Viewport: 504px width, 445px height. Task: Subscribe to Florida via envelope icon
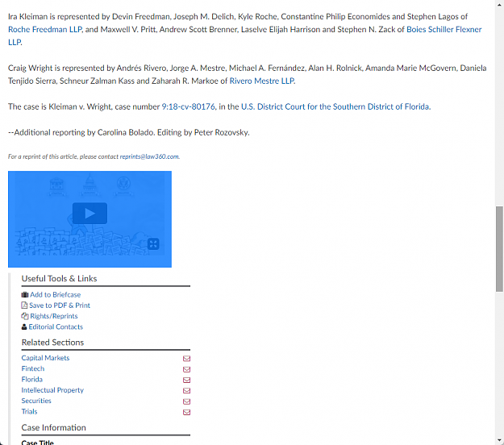186,380
